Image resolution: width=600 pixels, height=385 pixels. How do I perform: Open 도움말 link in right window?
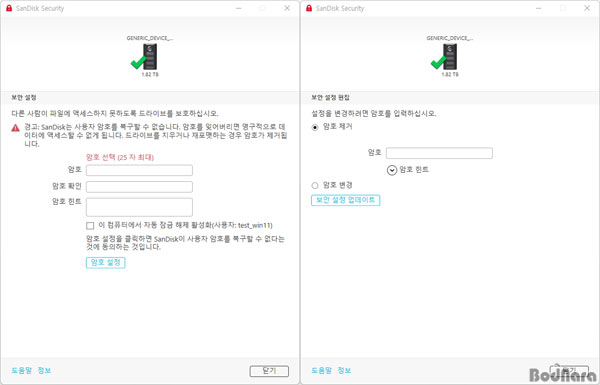(321, 370)
